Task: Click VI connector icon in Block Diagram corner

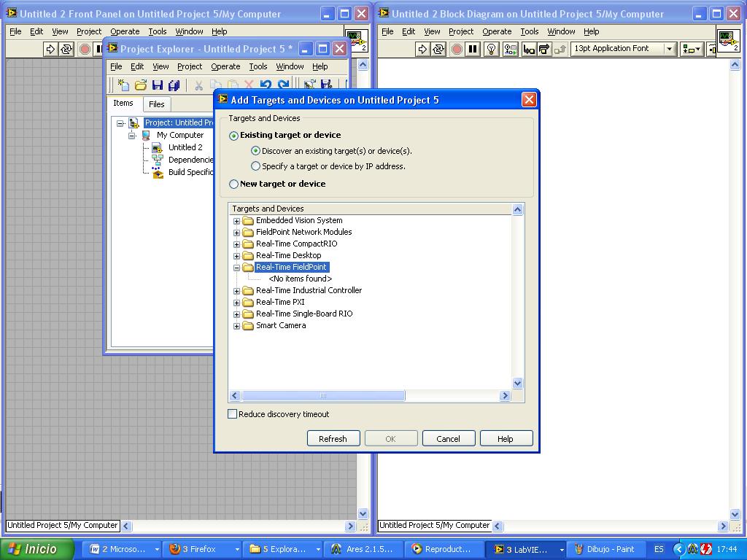Action: click(729, 42)
